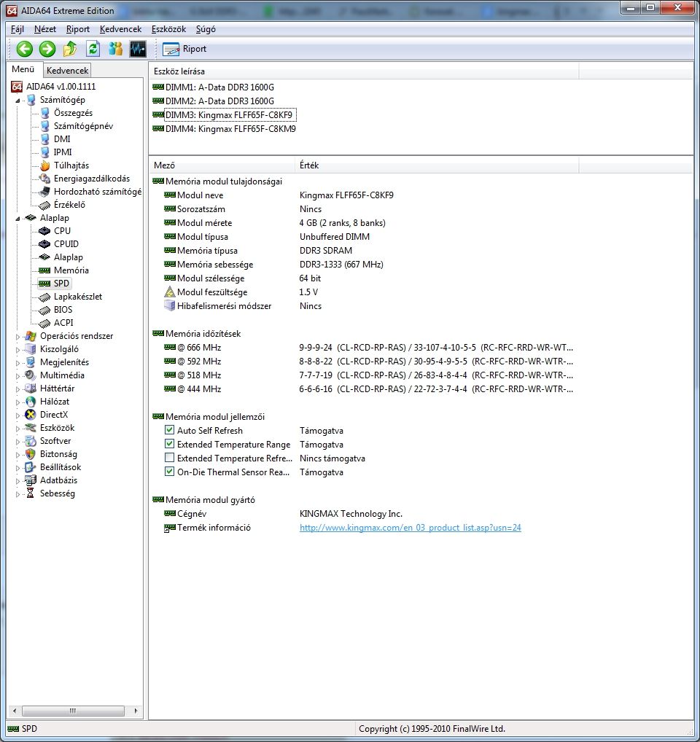Image resolution: width=700 pixels, height=742 pixels.
Task: Expand the Kiszolgáló node
Action: coord(17,350)
